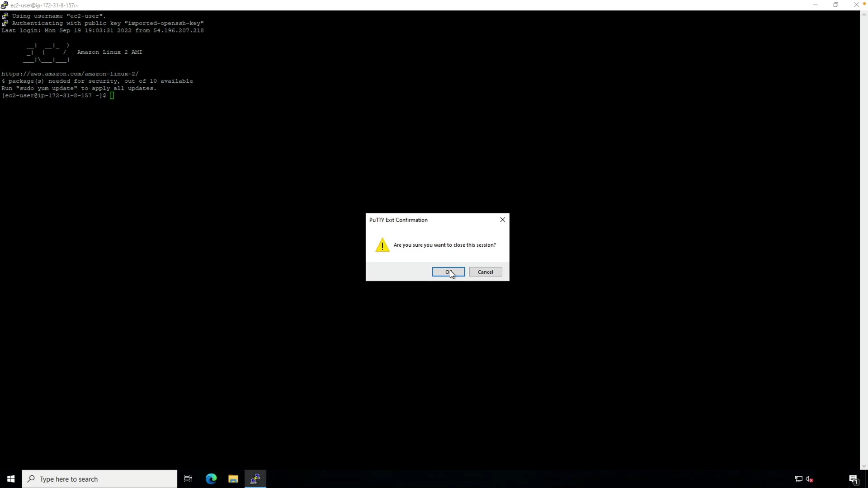Open network status in system tray

[798, 479]
